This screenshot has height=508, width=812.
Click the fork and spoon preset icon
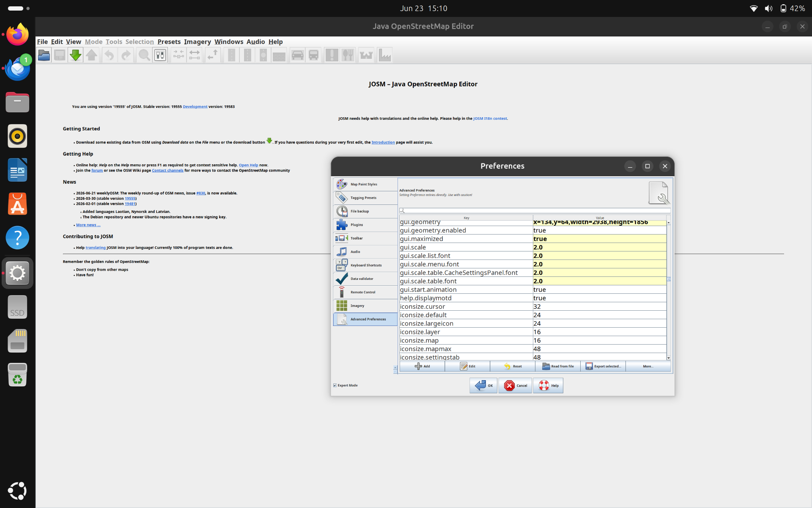[x=348, y=55]
